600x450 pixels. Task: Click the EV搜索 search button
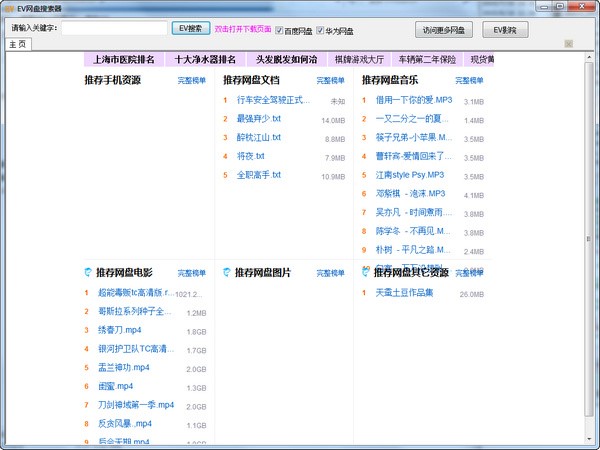[x=191, y=28]
